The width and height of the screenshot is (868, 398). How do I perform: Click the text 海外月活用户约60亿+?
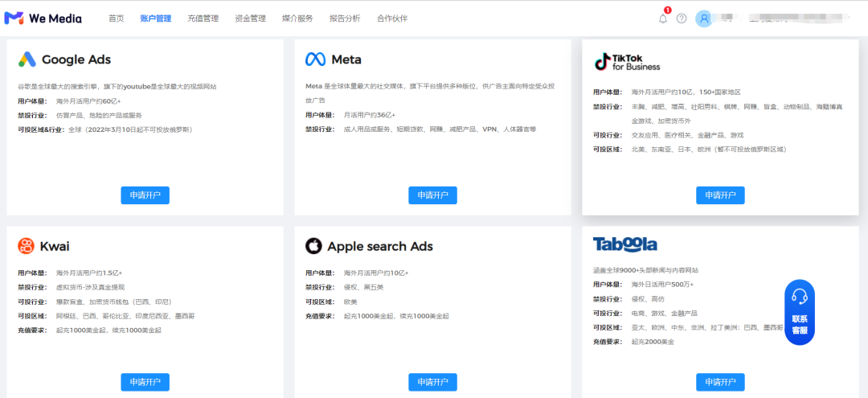(88, 101)
